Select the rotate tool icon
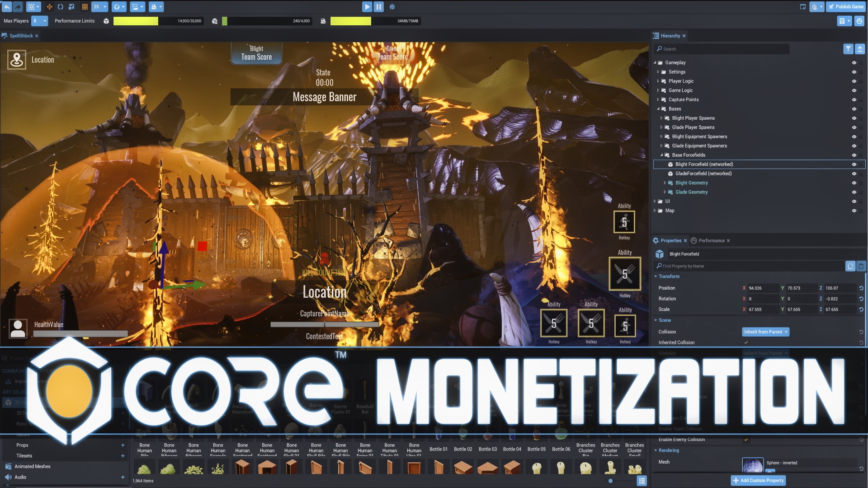 (60, 7)
